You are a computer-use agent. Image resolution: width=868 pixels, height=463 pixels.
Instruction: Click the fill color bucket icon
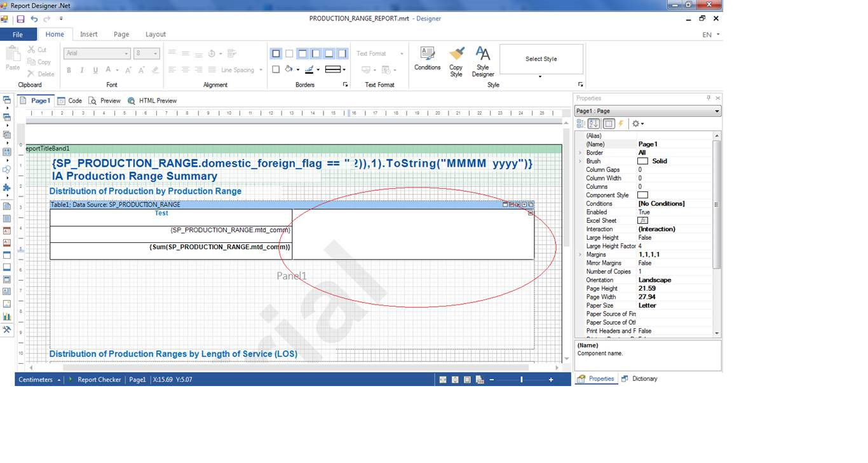289,70
